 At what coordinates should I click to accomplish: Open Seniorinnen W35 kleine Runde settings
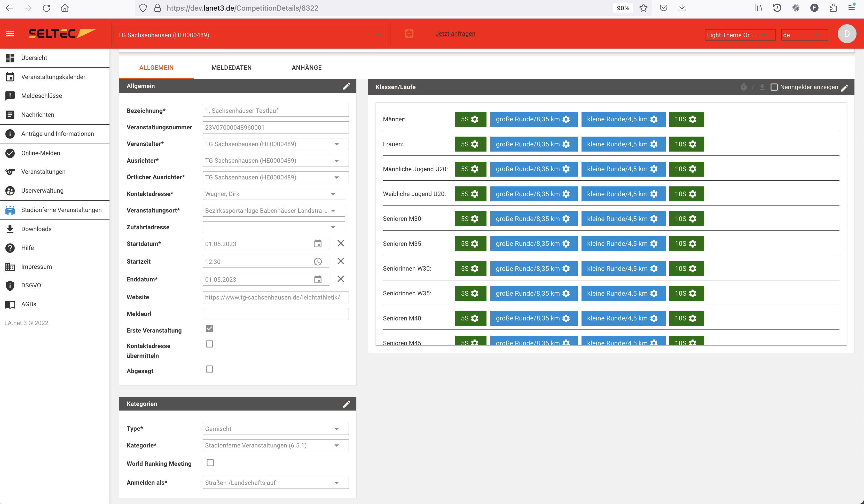(x=654, y=294)
